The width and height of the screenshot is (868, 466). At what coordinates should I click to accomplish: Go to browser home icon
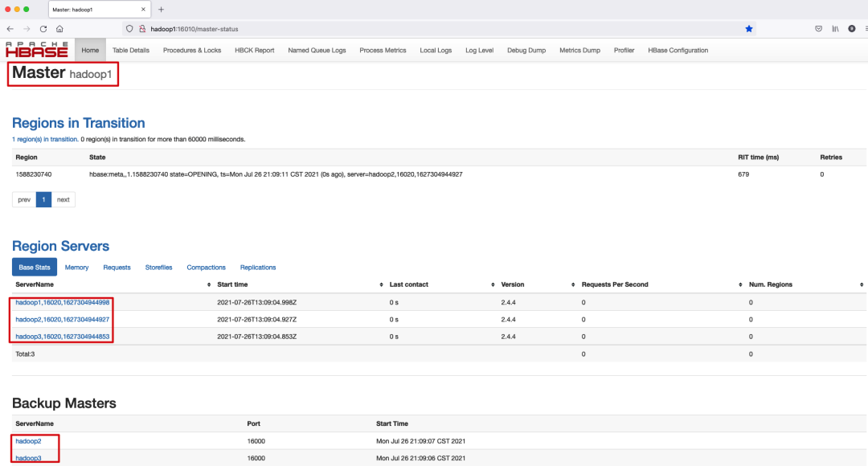point(59,29)
